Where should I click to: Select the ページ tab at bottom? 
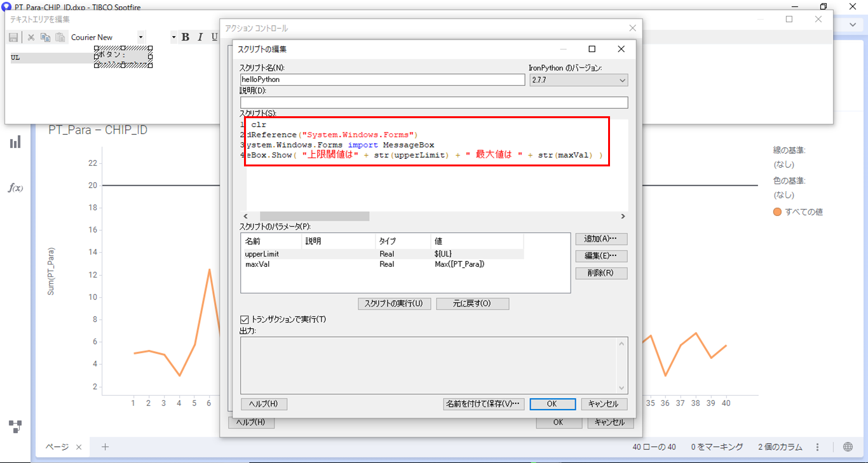coord(57,447)
